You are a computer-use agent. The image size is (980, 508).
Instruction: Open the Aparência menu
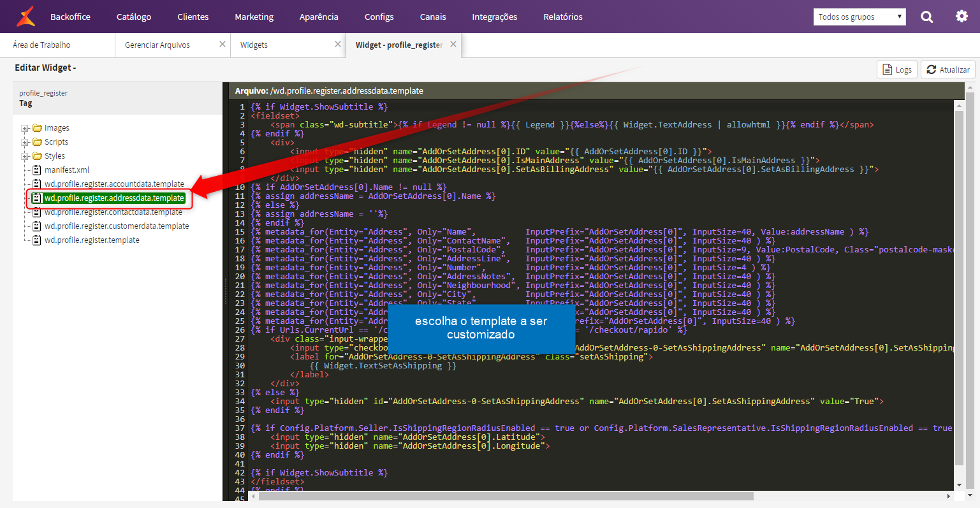click(x=319, y=17)
